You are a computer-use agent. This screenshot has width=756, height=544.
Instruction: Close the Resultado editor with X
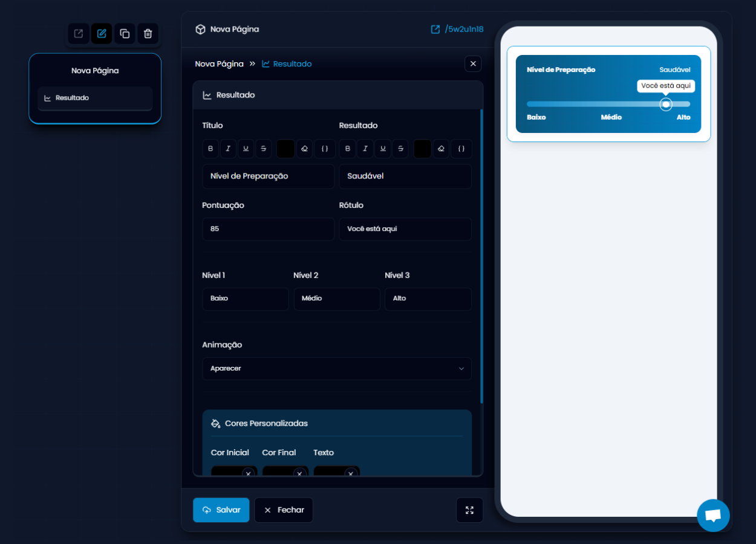(x=473, y=63)
